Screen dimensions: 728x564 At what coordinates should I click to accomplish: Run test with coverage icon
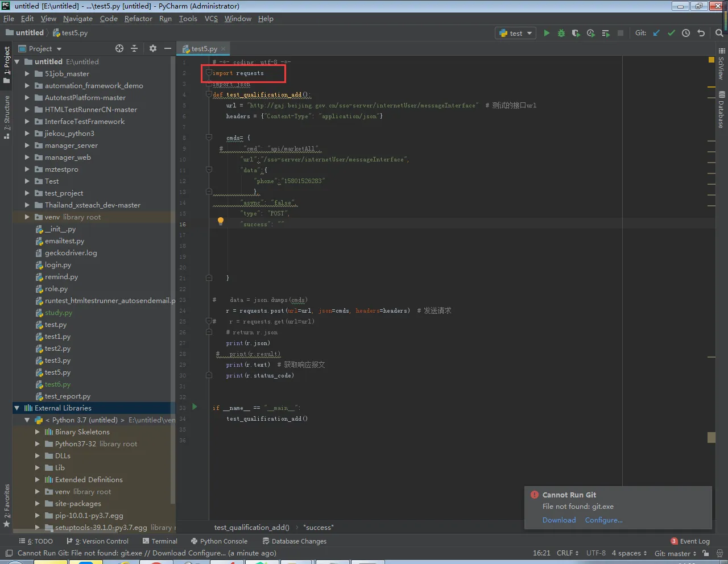coord(576,33)
